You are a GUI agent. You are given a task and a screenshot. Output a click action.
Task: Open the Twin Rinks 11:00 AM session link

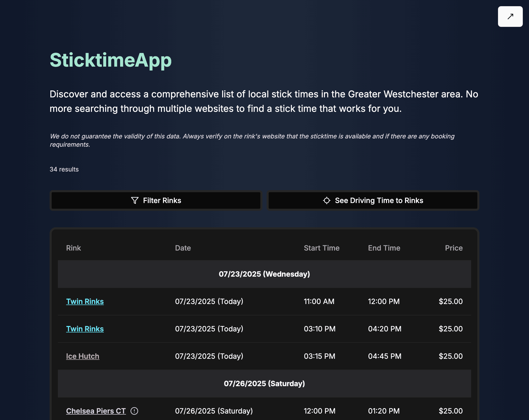[x=85, y=301]
